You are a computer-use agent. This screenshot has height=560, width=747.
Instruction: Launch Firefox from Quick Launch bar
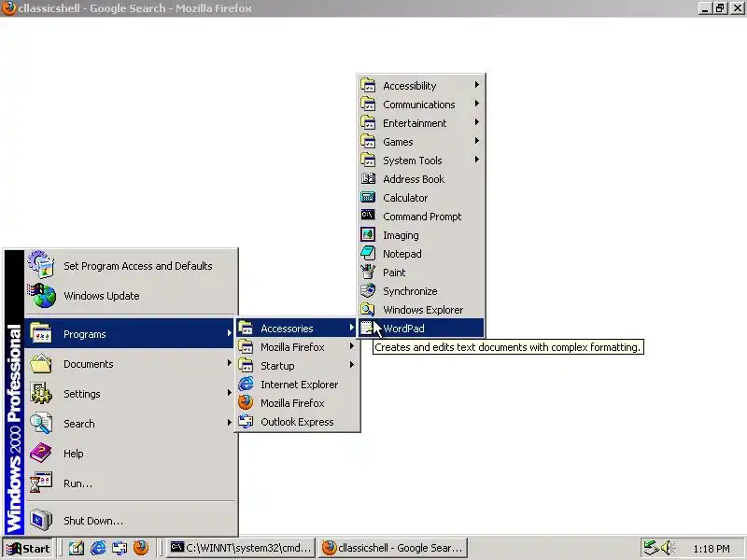(141, 548)
